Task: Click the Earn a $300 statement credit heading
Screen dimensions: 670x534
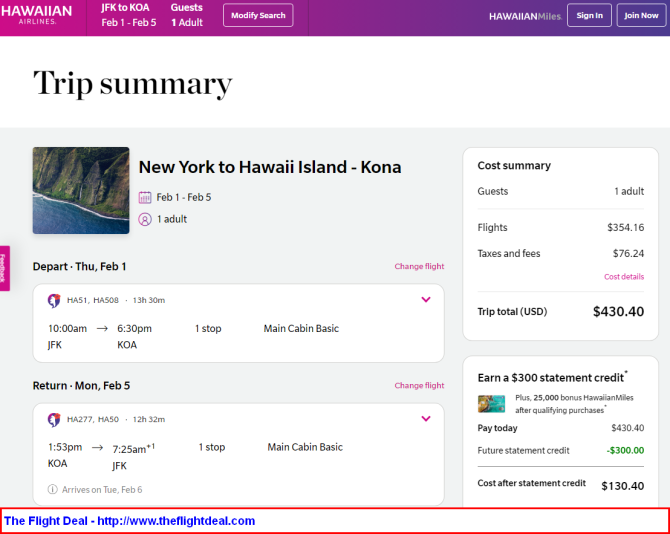Action: pyautogui.click(x=552, y=377)
